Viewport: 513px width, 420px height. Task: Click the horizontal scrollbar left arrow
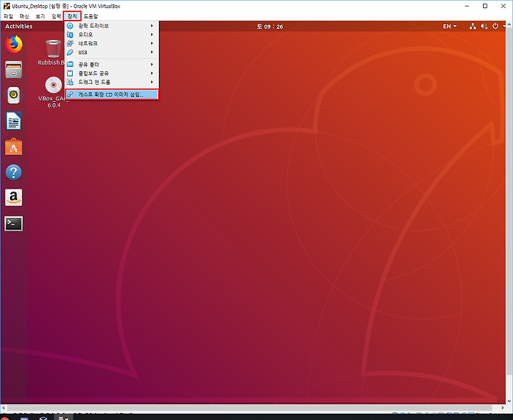tap(4, 408)
